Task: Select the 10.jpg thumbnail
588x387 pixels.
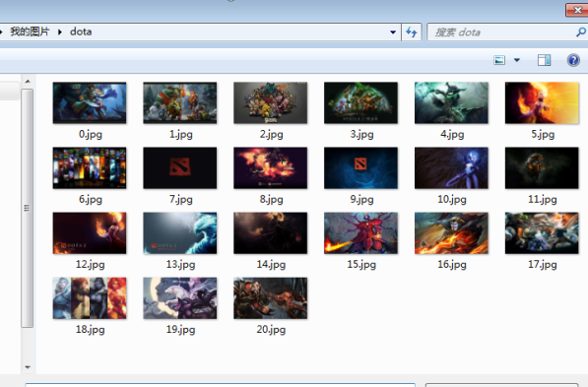Action: [451, 168]
